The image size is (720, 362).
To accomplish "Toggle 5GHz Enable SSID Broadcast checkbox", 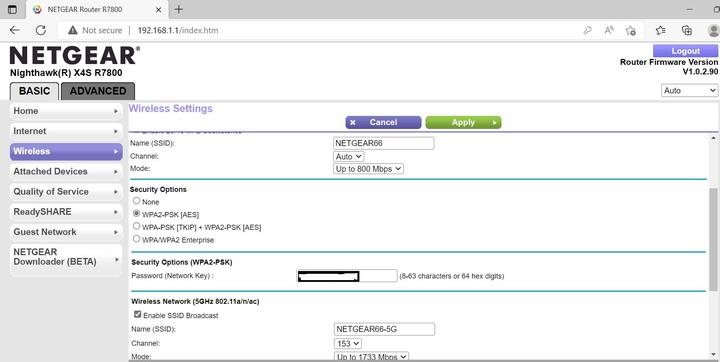I will (x=137, y=314).
